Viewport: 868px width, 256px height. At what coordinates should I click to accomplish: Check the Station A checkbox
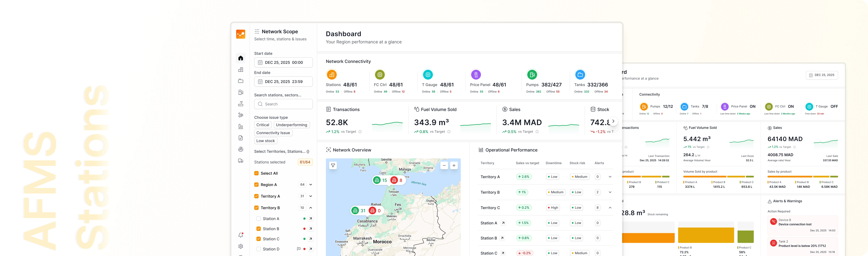[x=258, y=219]
